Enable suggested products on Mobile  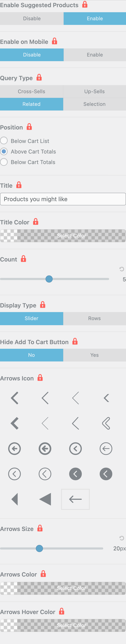point(95,55)
